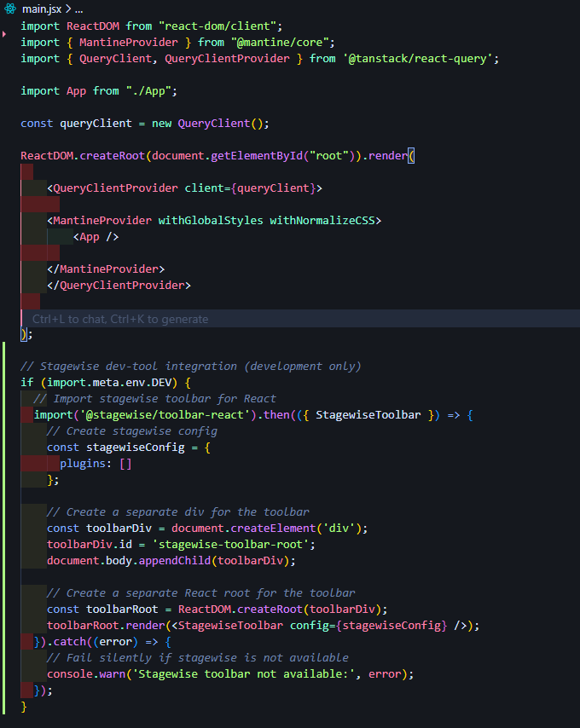This screenshot has height=728, width=580.
Task: Click the closing </QueryClientProvider> tag
Action: (x=119, y=285)
